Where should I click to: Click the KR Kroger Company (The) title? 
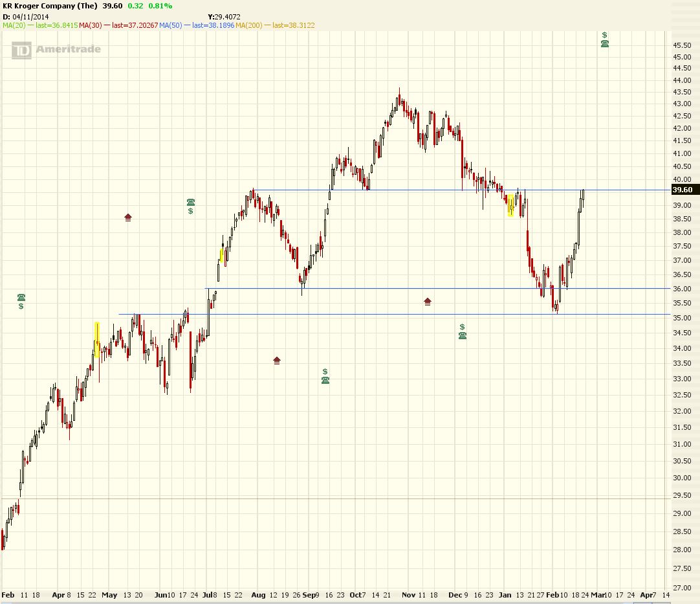click(50, 6)
